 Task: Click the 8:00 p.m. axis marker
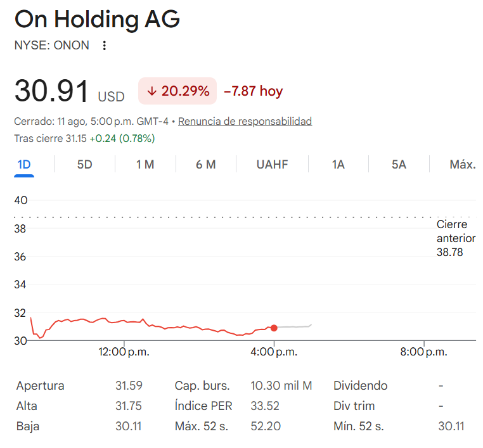424,352
